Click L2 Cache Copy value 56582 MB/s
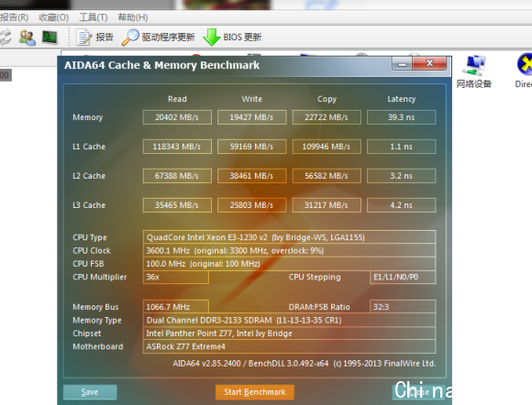Viewport: 532px width, 405px height. point(327,176)
